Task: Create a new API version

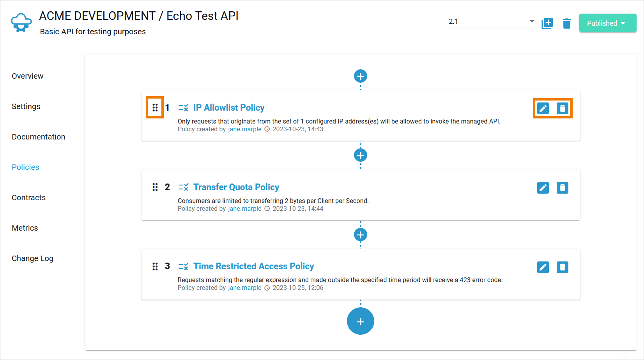Action: 547,23
